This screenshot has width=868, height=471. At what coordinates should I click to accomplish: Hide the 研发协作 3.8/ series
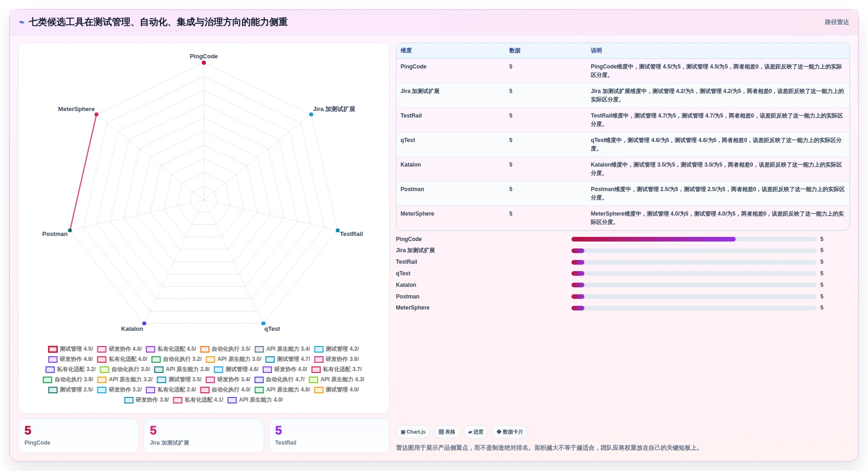tap(147, 400)
